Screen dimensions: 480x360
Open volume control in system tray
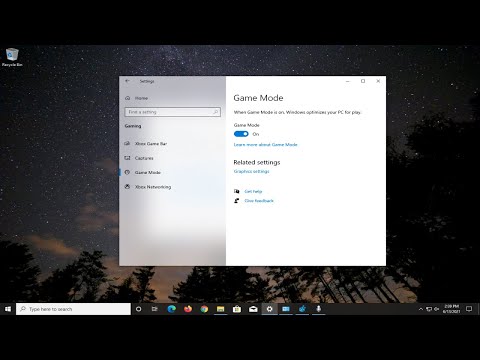click(436, 309)
